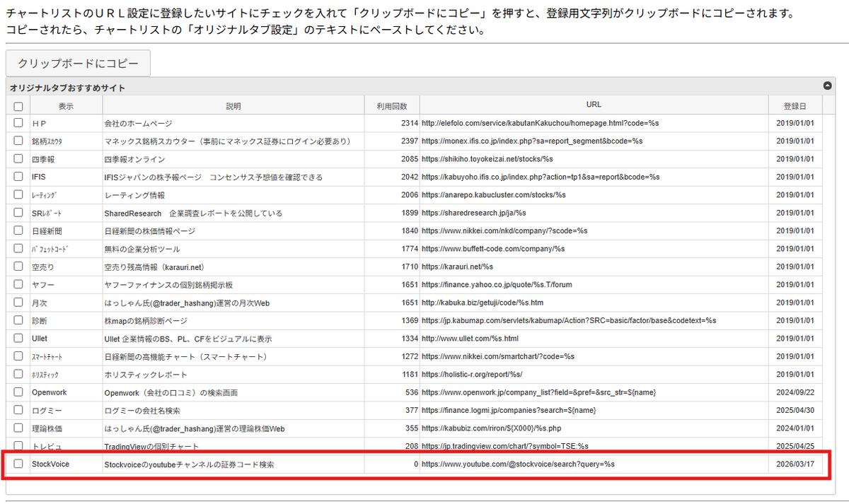The height and width of the screenshot is (504, 849).
Task: Check the box for 銘柄ｽｶｳﾀ row
Action: (x=18, y=141)
